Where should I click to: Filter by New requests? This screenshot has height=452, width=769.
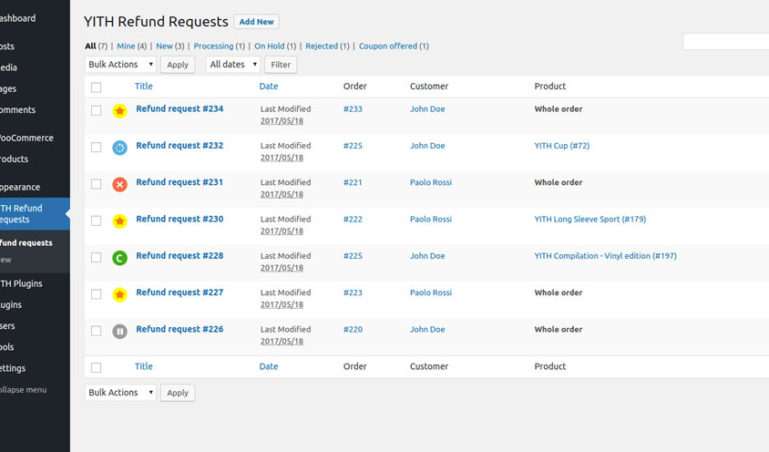164,46
